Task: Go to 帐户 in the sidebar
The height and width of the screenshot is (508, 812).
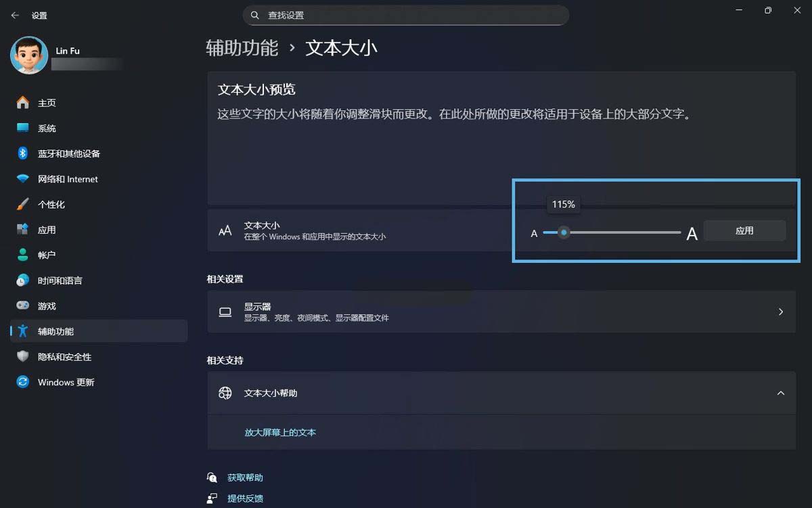Action: [47, 255]
